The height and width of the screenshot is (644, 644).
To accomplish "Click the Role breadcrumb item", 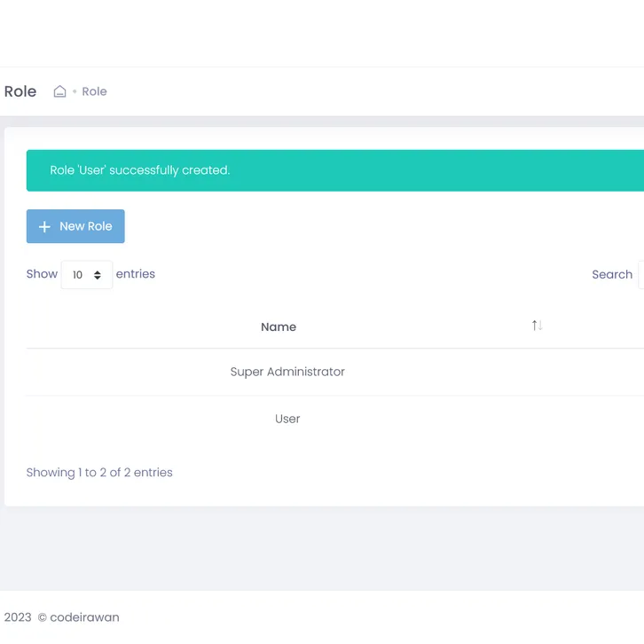I will pyautogui.click(x=94, y=91).
